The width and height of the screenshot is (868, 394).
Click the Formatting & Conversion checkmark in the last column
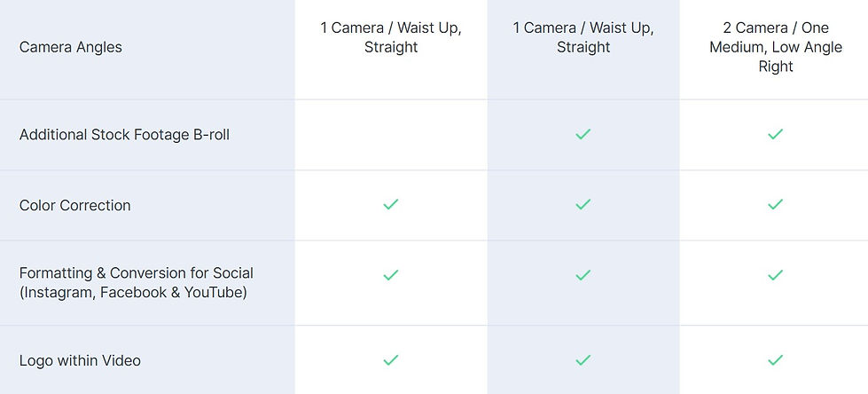tap(775, 275)
